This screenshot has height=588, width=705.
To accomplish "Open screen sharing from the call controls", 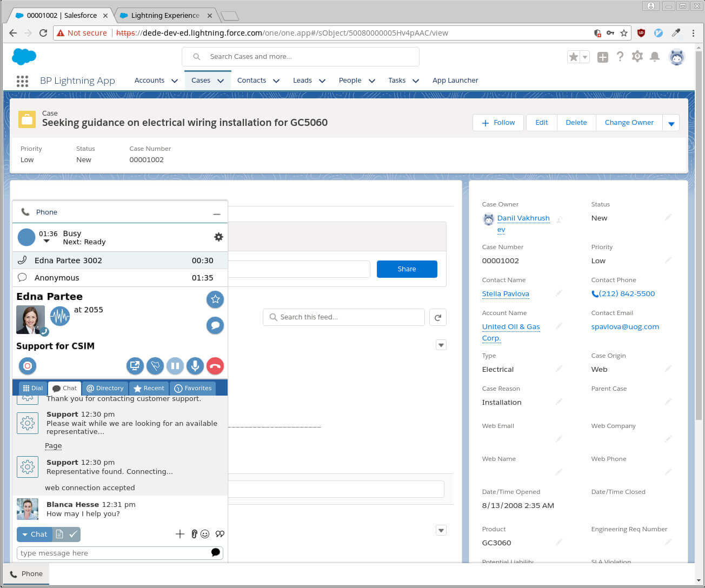I will [x=135, y=366].
